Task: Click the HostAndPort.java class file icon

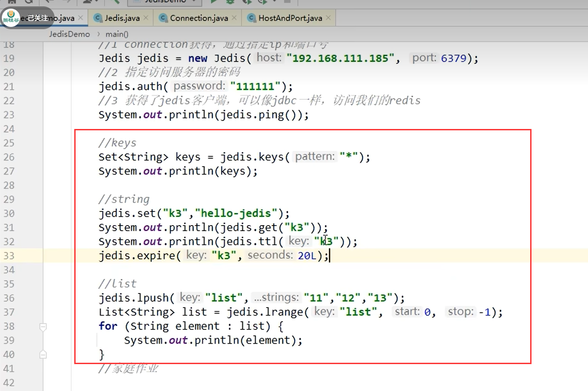Action: tap(251, 18)
